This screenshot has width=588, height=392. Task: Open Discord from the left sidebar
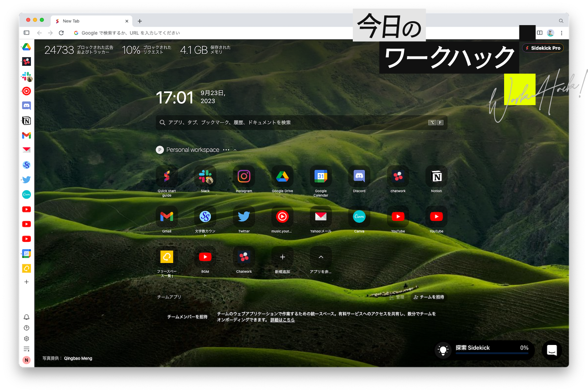tap(26, 105)
